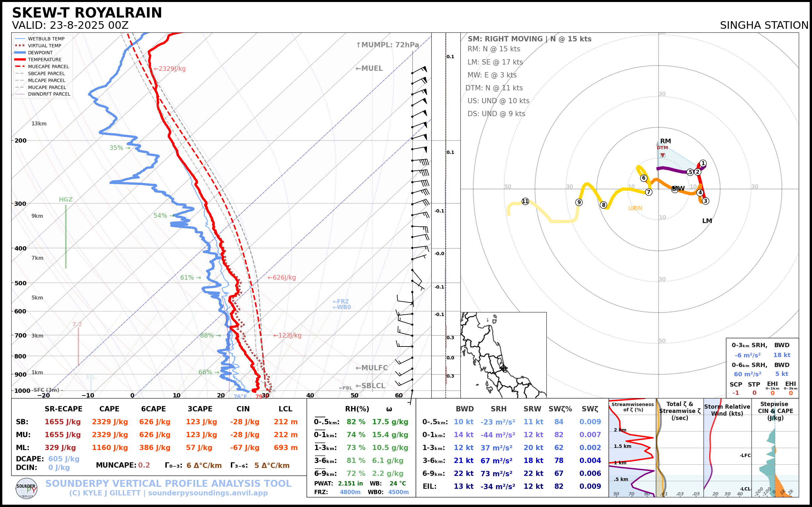Click the red TEMPERATURE legend swatch

20,60
